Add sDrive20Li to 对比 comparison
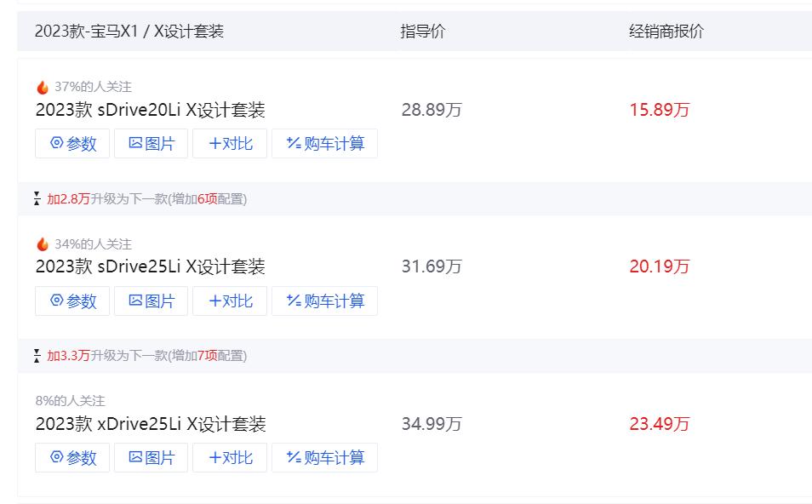Image resolution: width=812 pixels, height=504 pixels. tap(230, 144)
